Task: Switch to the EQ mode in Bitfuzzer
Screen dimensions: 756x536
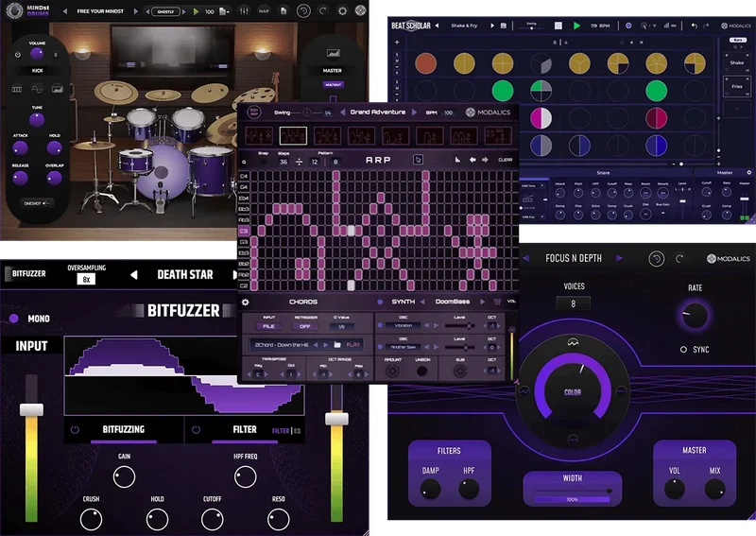Action: pos(297,431)
